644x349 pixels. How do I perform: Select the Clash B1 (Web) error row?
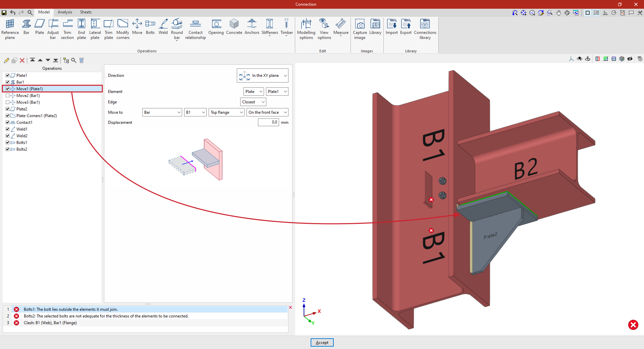point(50,323)
